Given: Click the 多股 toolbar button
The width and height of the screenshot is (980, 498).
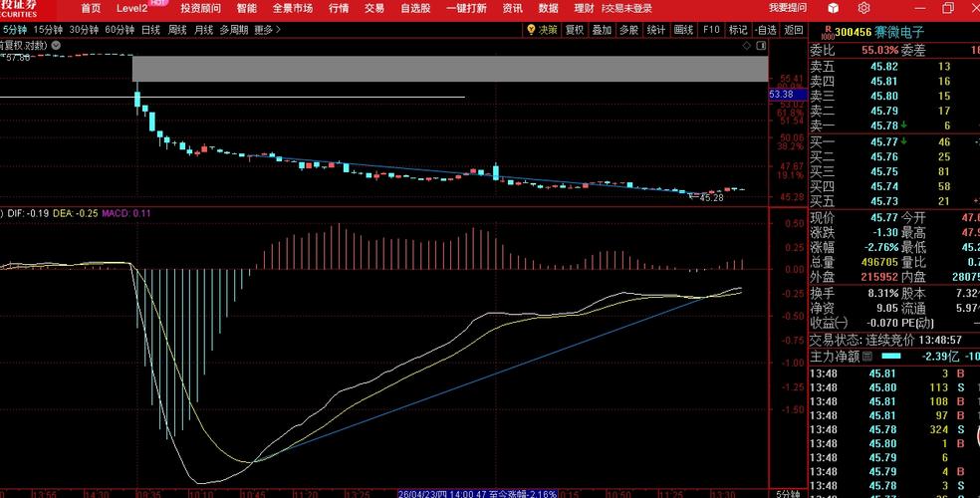Looking at the screenshot, I should [628, 29].
